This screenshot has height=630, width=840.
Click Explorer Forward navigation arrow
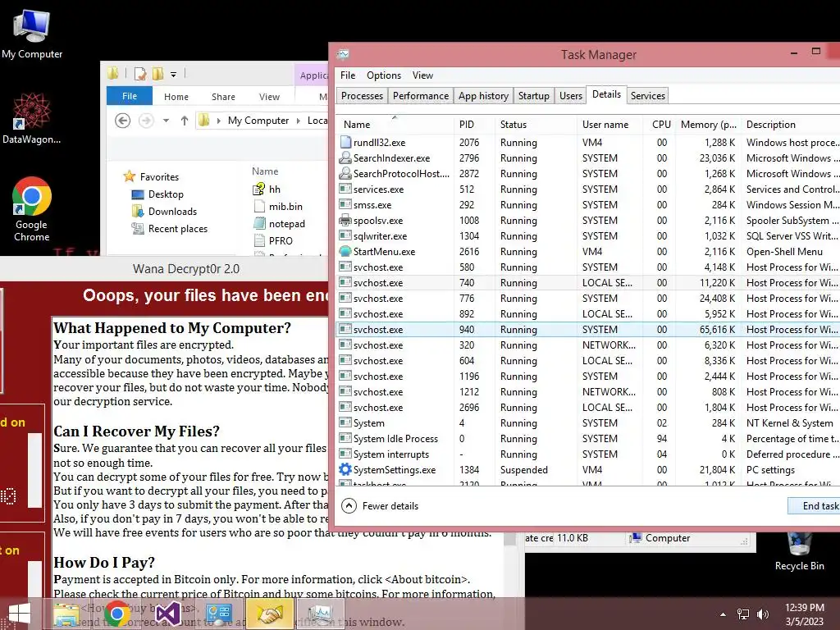tap(146, 121)
